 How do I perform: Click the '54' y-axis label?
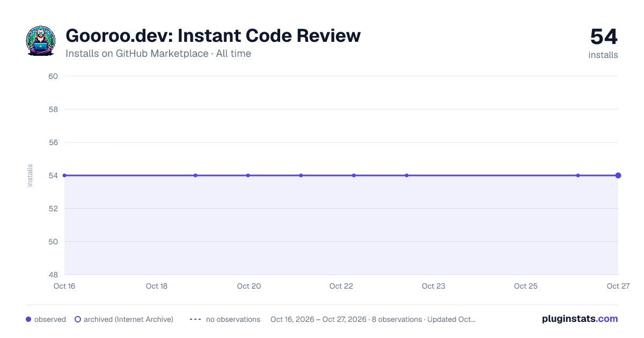click(53, 175)
